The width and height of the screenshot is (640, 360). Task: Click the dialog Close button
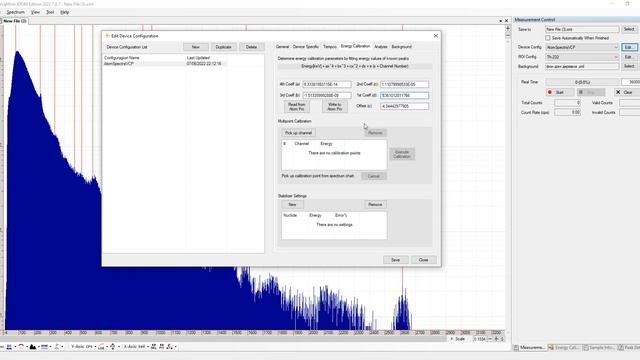423,260
